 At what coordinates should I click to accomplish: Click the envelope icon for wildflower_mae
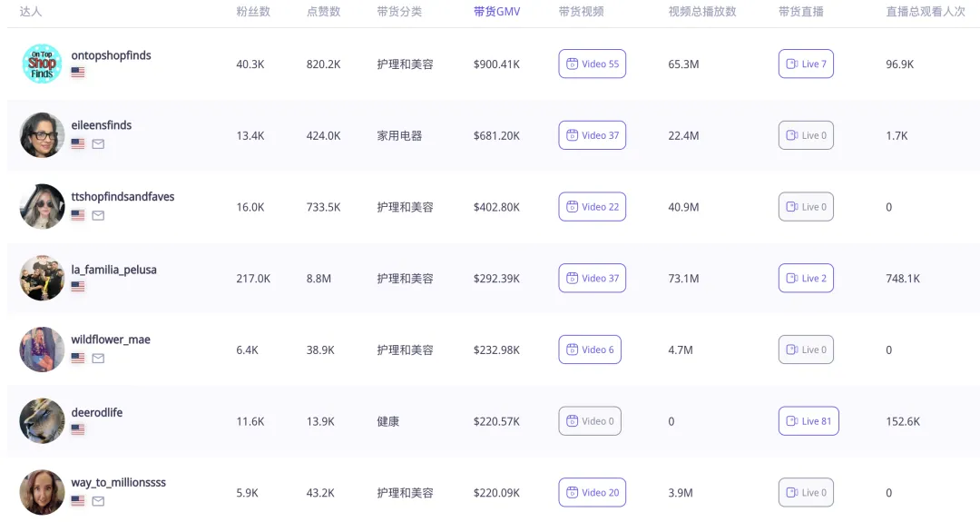[x=98, y=359]
